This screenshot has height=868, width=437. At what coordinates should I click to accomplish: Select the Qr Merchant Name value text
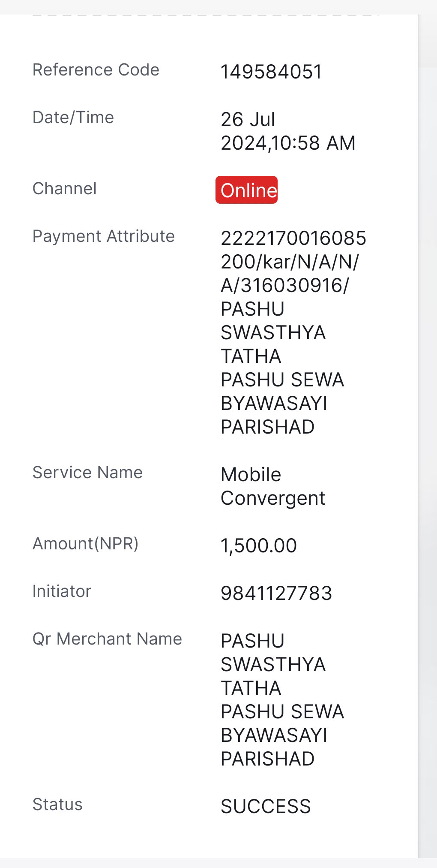[x=282, y=699]
